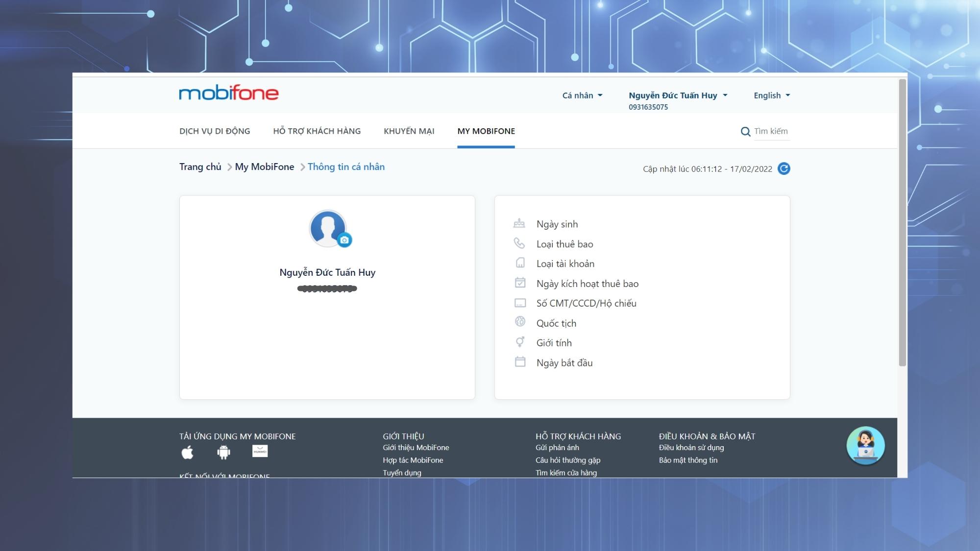Open Bảo mật thông tin link
The image size is (980, 551).
(688, 460)
